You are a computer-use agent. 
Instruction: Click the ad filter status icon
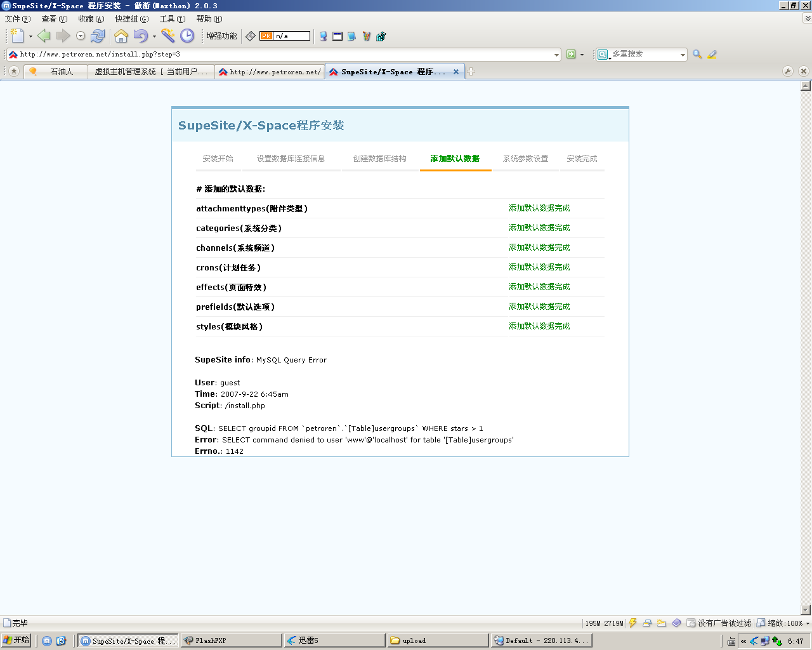pyautogui.click(x=691, y=623)
